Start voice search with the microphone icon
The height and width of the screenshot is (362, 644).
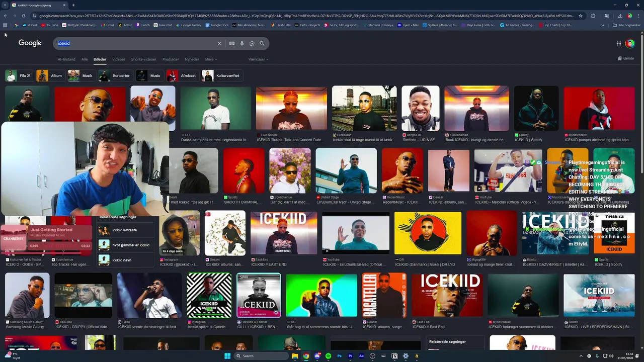(x=242, y=44)
